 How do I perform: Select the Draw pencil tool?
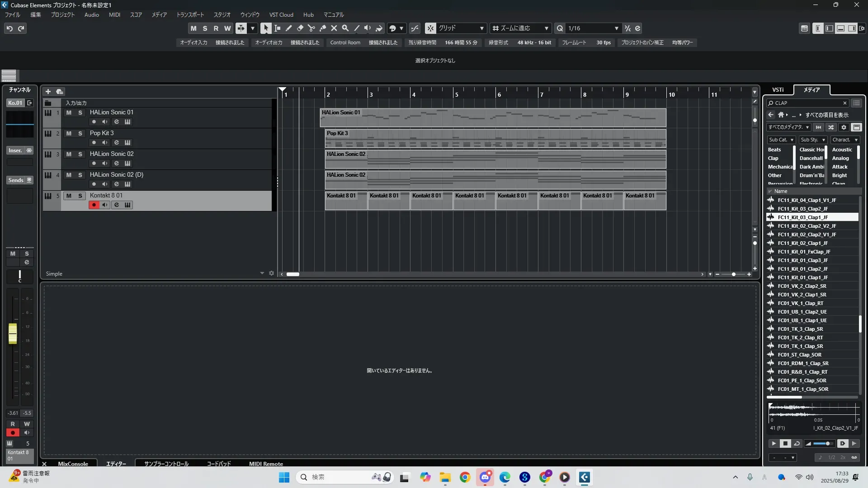click(288, 28)
